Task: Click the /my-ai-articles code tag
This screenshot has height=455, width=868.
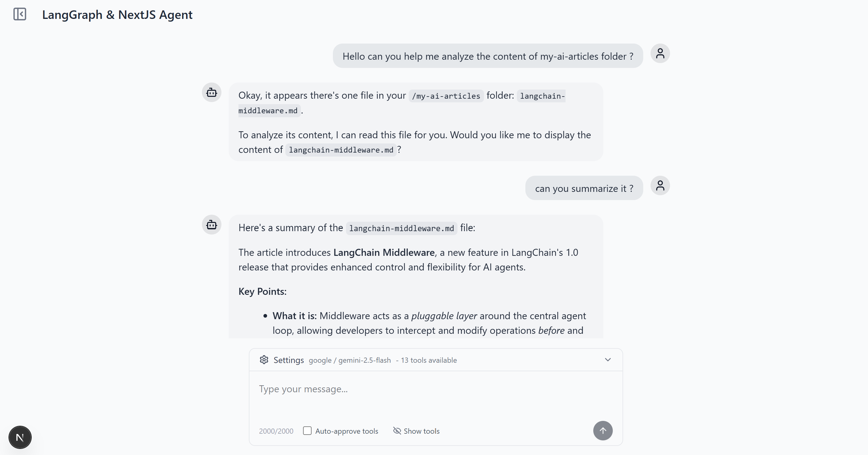Action: click(x=446, y=96)
